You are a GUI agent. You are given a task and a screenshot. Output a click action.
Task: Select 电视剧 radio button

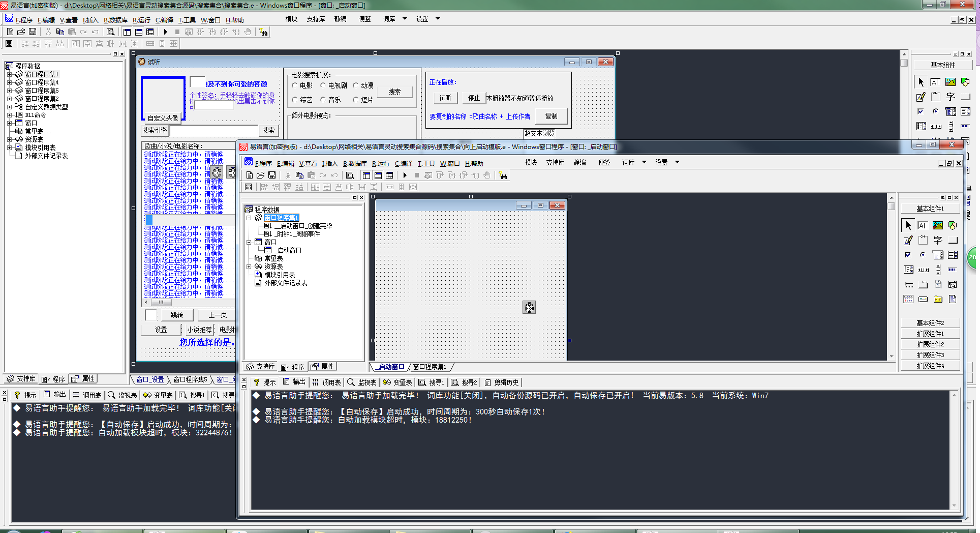pos(333,85)
